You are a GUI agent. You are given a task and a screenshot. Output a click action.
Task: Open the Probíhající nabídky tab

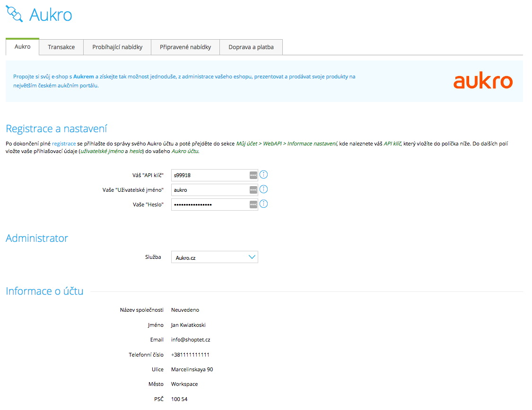click(x=117, y=47)
